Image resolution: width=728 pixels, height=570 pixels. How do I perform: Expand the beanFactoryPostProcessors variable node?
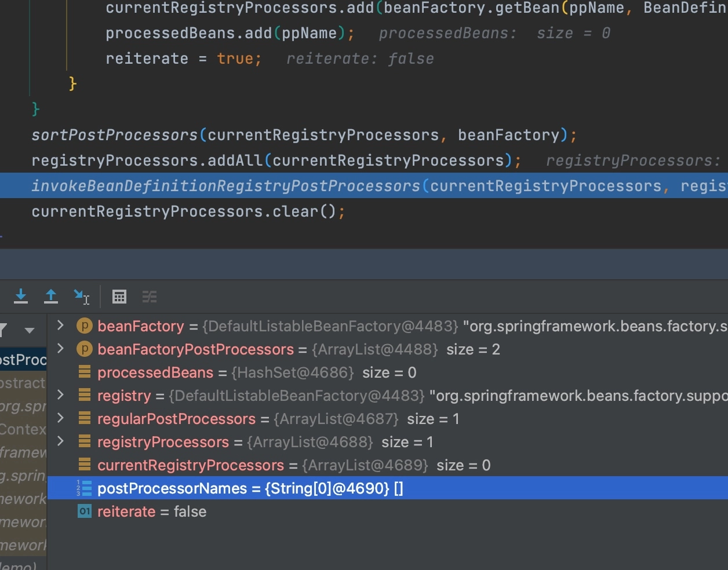point(60,349)
